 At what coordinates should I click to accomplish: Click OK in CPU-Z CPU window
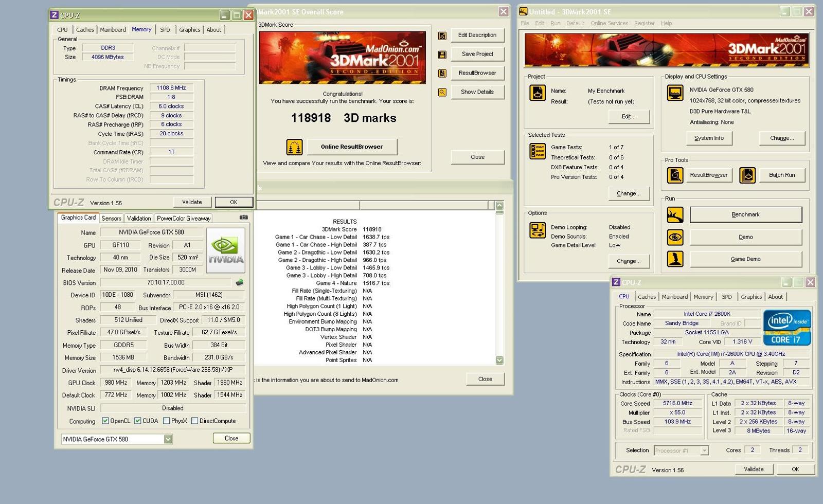click(795, 470)
